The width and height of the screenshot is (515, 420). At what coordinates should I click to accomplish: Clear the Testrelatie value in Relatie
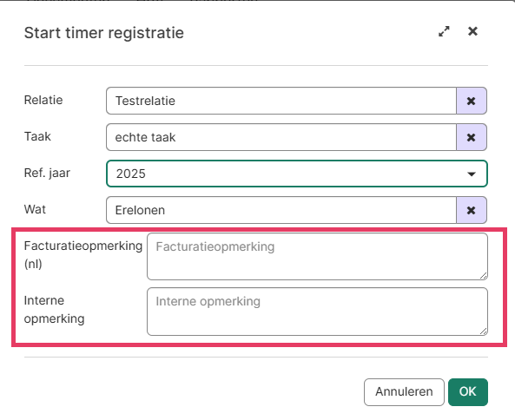tap(472, 101)
